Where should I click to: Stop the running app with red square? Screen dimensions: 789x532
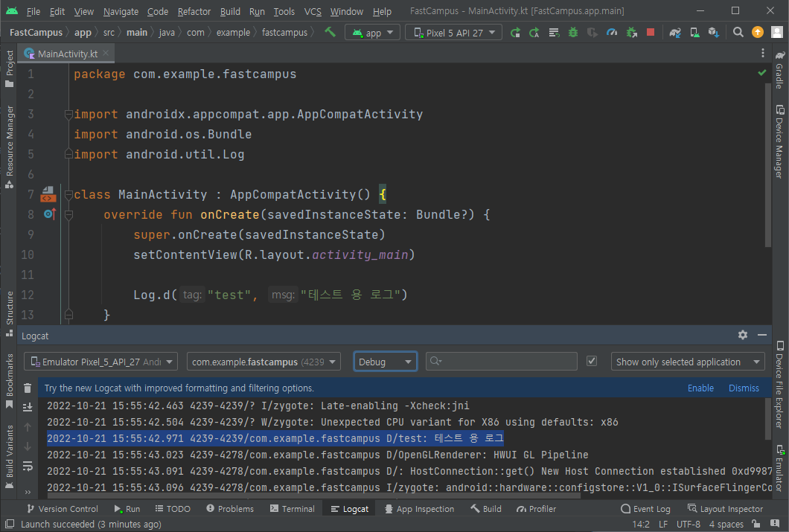(650, 32)
